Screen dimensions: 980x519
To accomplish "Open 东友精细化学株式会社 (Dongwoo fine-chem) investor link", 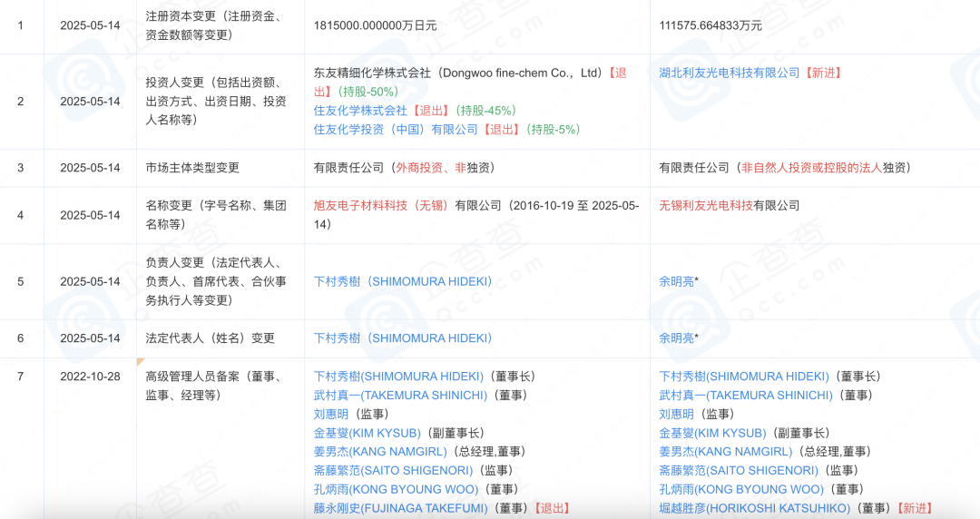I will coord(459,73).
